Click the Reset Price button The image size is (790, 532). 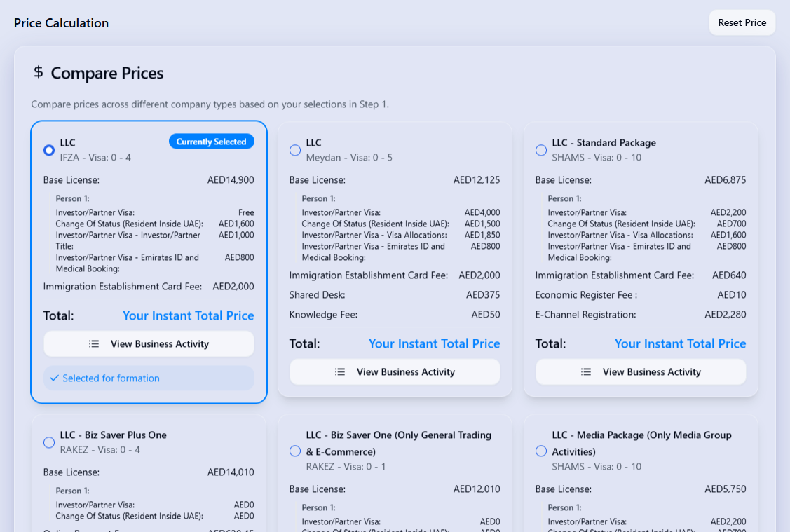[742, 22]
